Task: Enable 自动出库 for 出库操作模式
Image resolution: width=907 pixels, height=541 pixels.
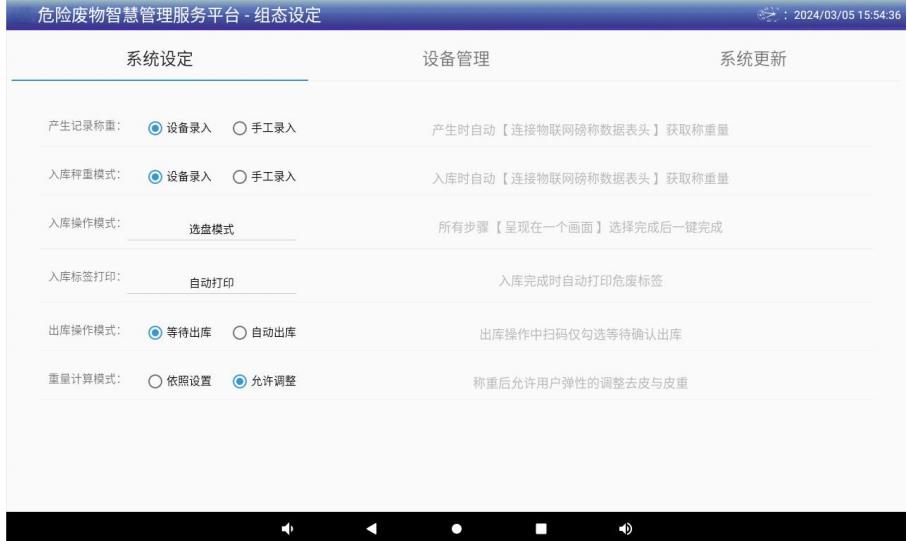Action: (x=239, y=333)
